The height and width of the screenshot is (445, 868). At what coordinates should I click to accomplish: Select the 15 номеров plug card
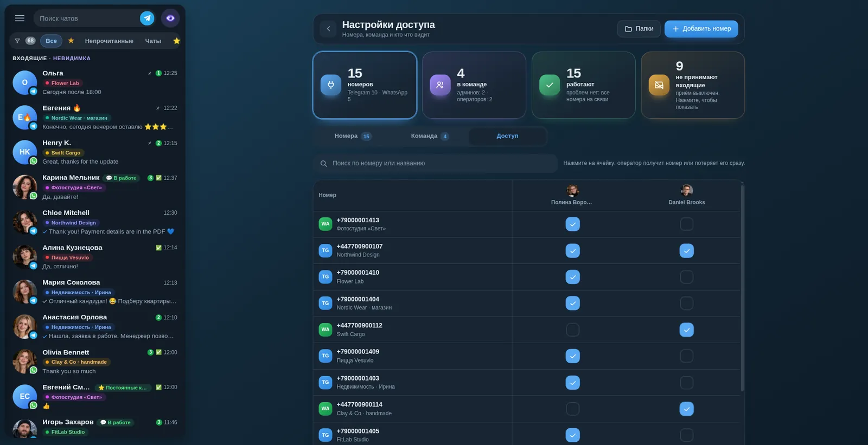[x=365, y=85]
